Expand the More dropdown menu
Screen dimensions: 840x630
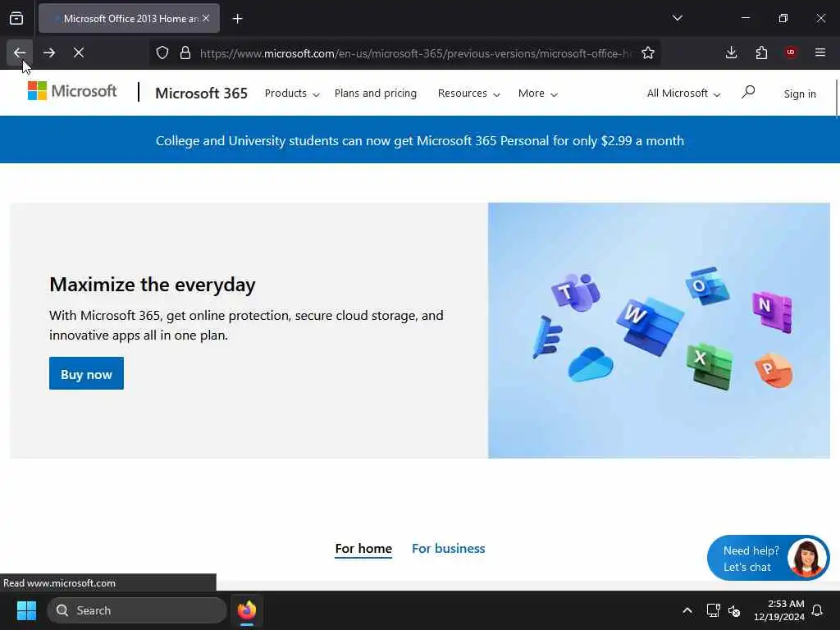click(538, 94)
